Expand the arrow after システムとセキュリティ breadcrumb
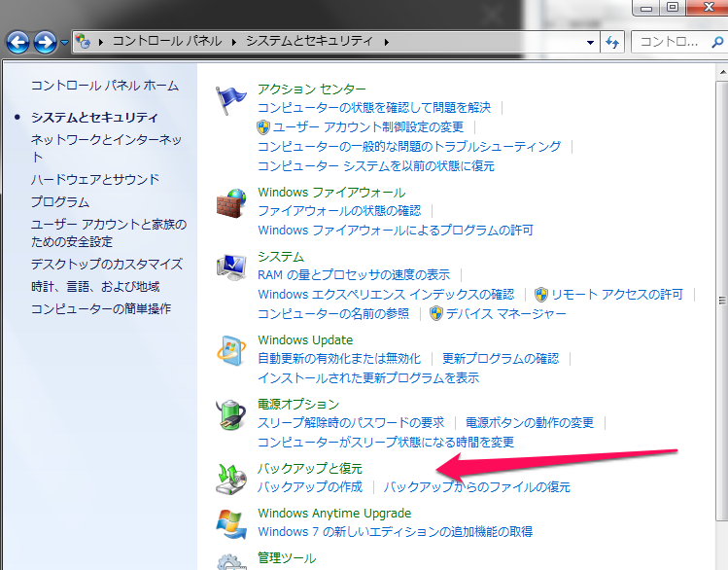The height and width of the screenshot is (570, 728). click(x=386, y=42)
